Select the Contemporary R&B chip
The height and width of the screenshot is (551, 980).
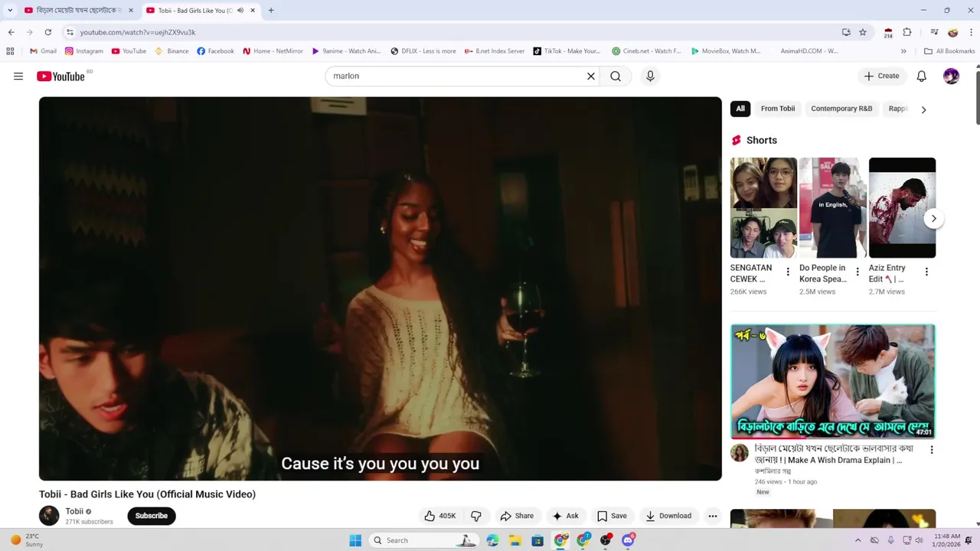(x=841, y=109)
